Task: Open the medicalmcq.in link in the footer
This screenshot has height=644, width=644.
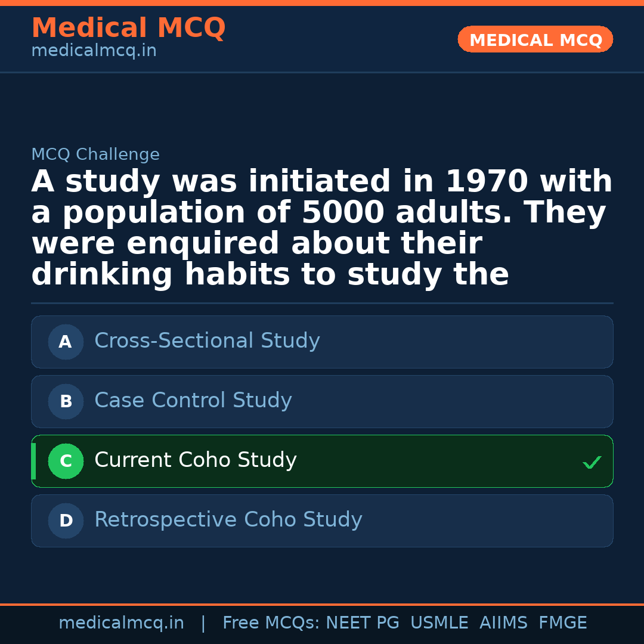Action: [121, 623]
